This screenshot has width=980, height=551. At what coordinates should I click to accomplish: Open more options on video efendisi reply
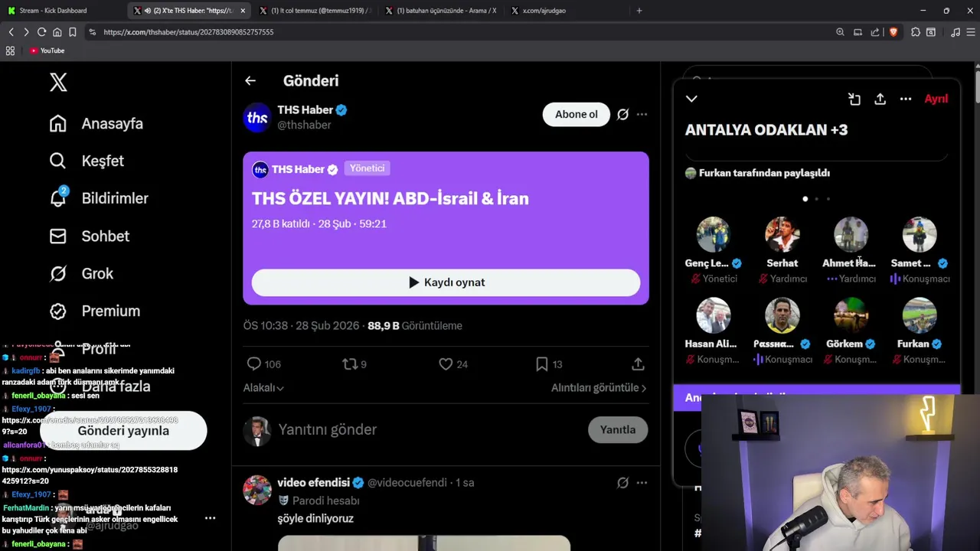point(642,482)
